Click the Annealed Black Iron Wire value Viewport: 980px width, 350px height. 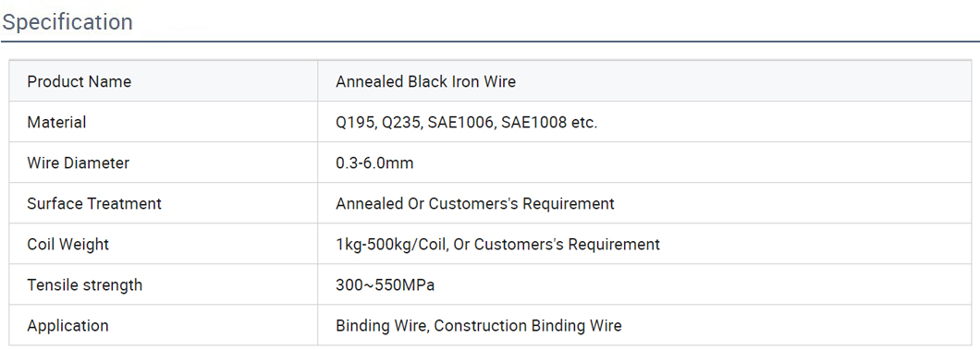pyautogui.click(x=425, y=82)
